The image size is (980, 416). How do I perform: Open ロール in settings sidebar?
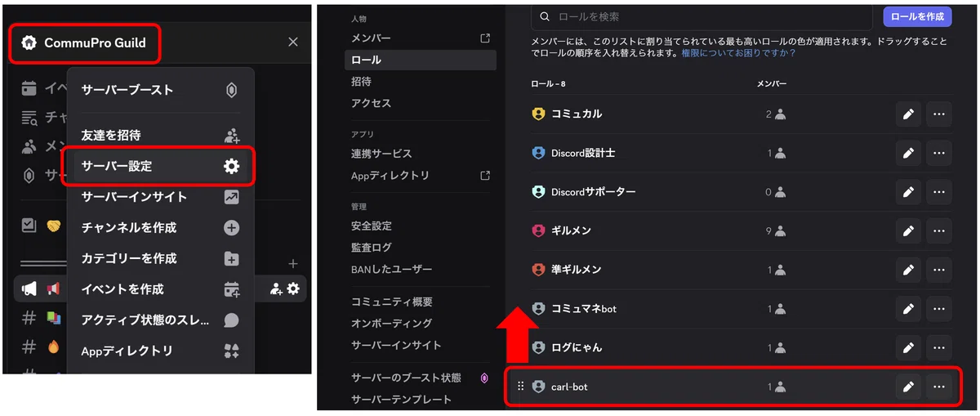coord(421,60)
